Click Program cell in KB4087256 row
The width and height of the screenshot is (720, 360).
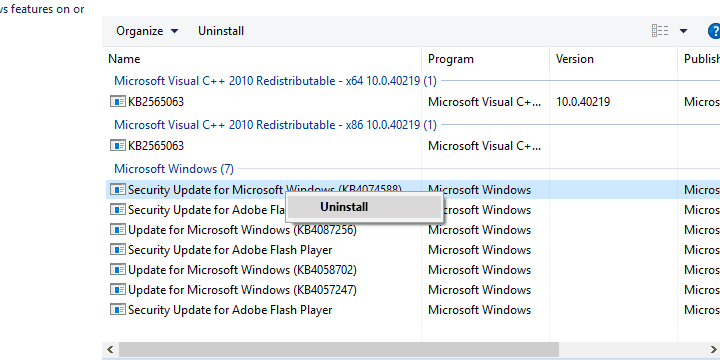479,230
